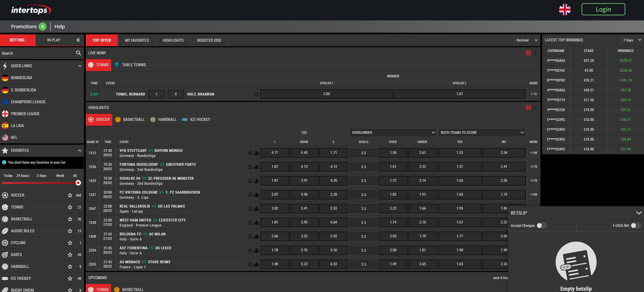The image size is (644, 292).
Task: Switch to the In-Play tab
Action: (x=53, y=40)
